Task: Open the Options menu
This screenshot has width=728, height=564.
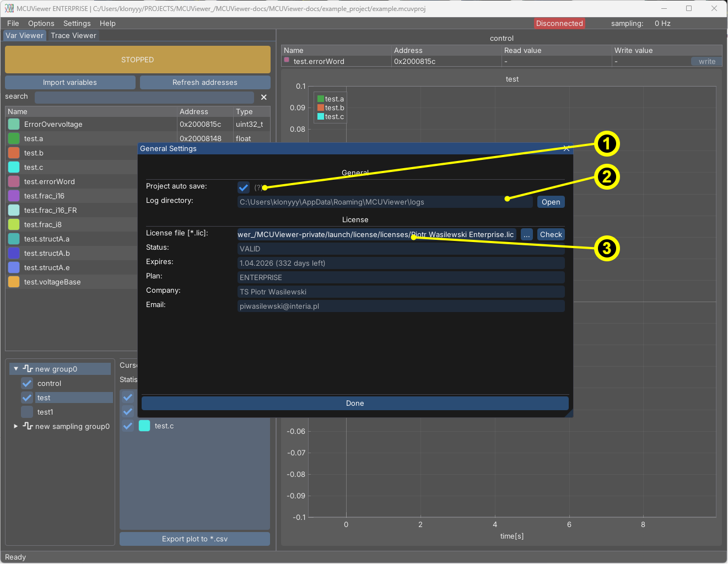Action: click(x=41, y=23)
